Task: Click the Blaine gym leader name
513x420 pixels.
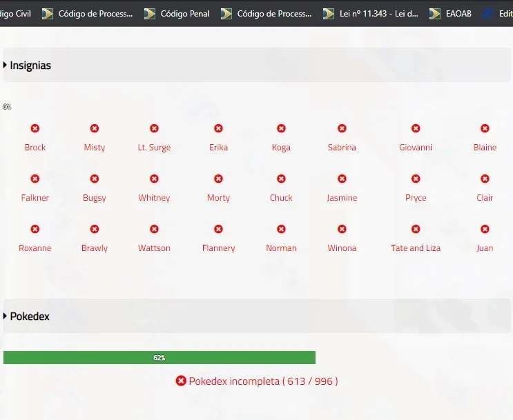Action: click(485, 148)
